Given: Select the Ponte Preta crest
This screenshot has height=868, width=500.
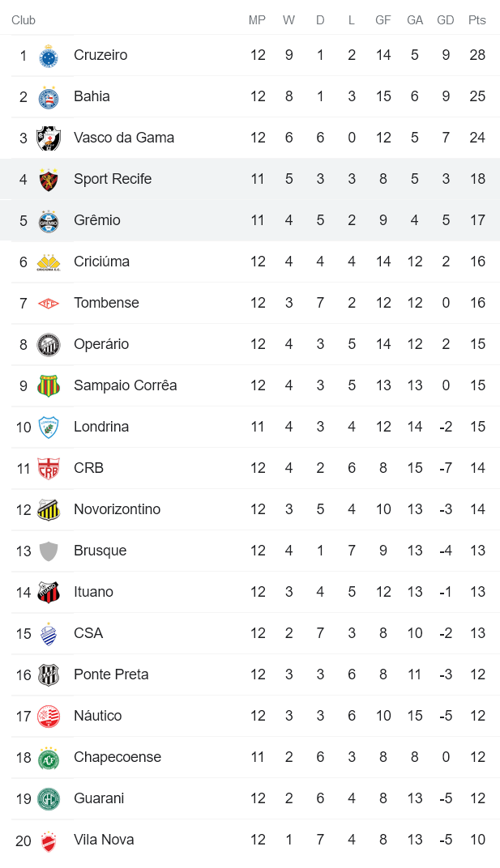Looking at the screenshot, I should tap(49, 674).
